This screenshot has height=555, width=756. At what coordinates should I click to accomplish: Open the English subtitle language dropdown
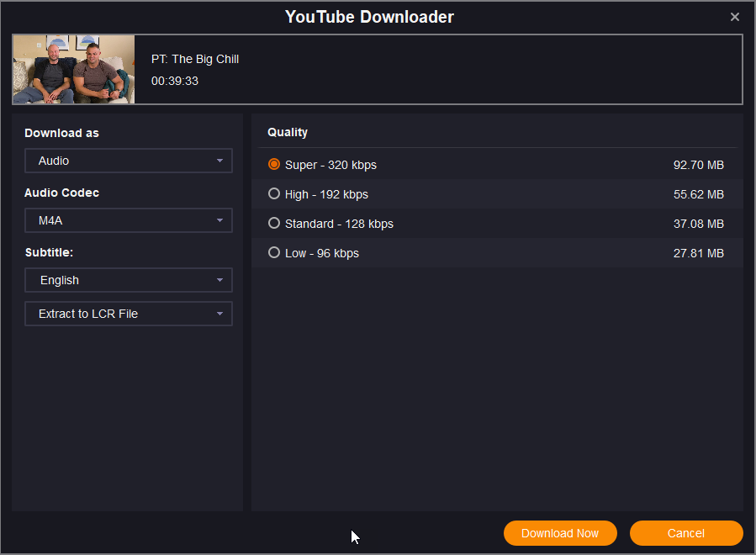[128, 280]
